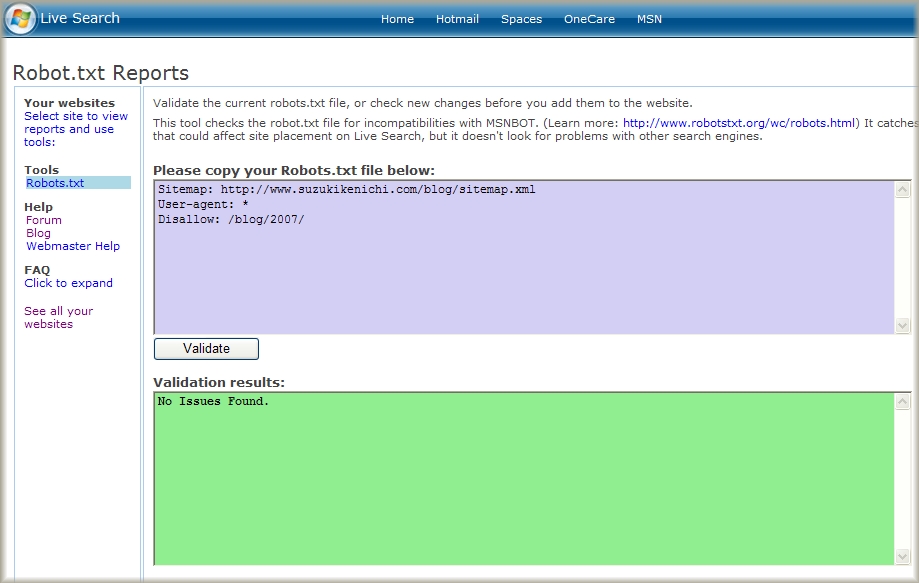This screenshot has width=919, height=583.
Task: Click the 'No Issues Found.' result text
Action: tap(213, 401)
